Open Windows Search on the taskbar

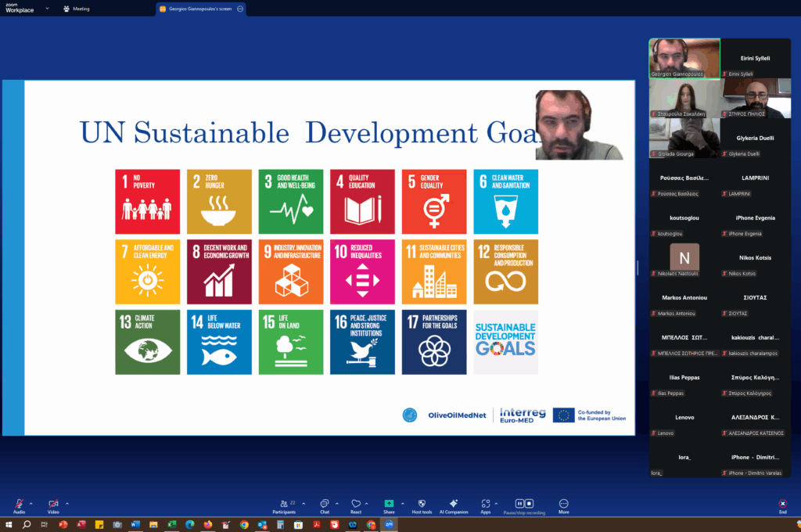click(x=27, y=524)
